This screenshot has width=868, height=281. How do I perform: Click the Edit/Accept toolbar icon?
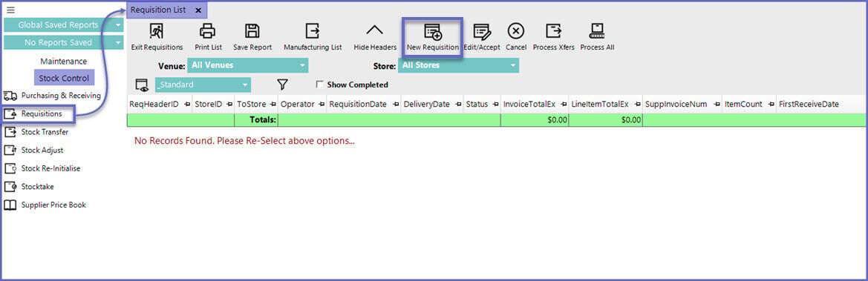[482, 31]
